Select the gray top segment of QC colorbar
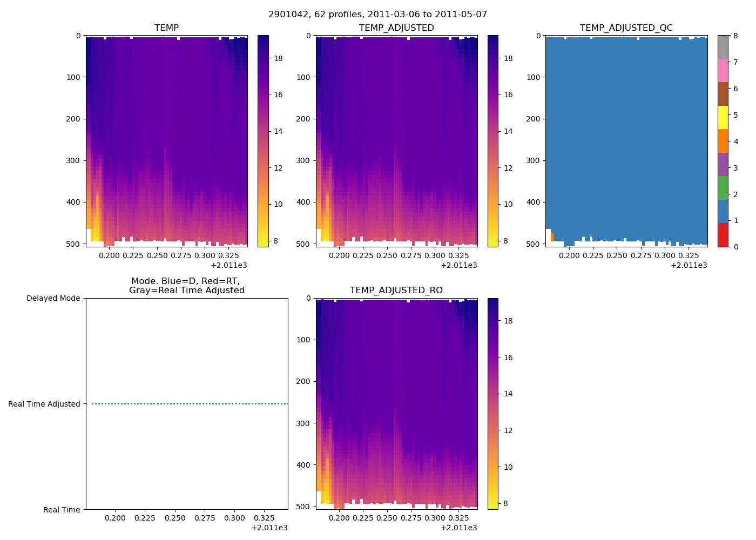Viewport: 756px width, 540px height. [723, 47]
